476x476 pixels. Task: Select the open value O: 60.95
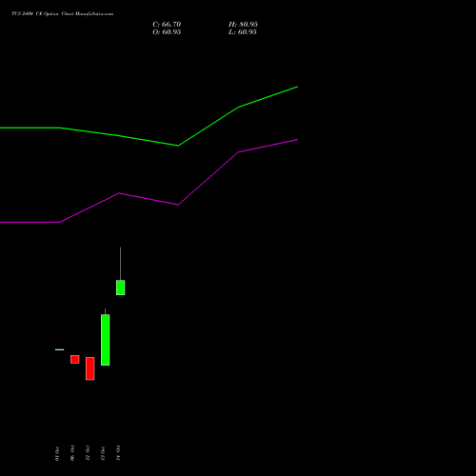[167, 32]
